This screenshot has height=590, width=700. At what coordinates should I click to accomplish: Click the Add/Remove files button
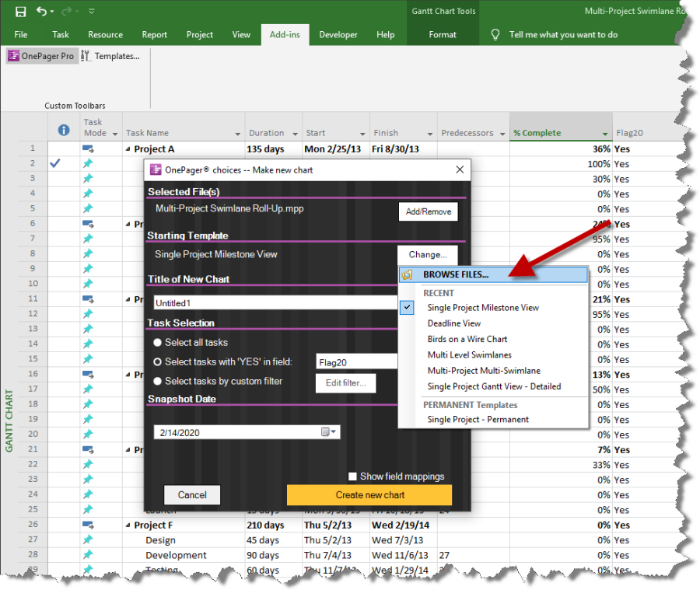click(428, 211)
